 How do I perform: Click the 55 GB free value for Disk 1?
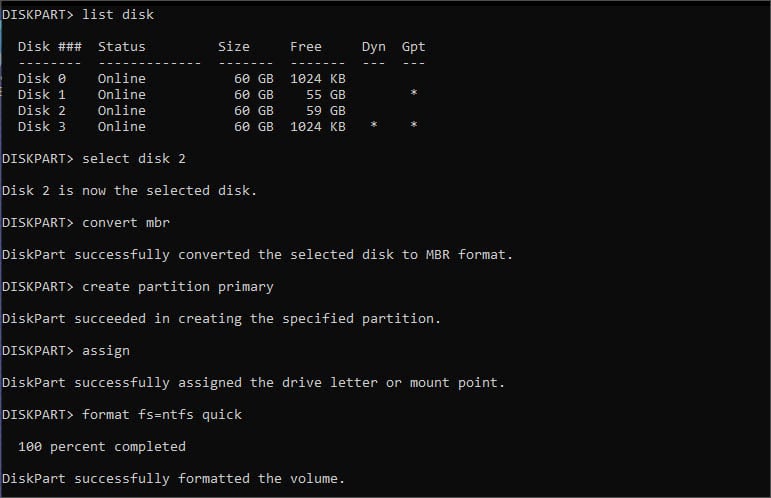[x=326, y=94]
